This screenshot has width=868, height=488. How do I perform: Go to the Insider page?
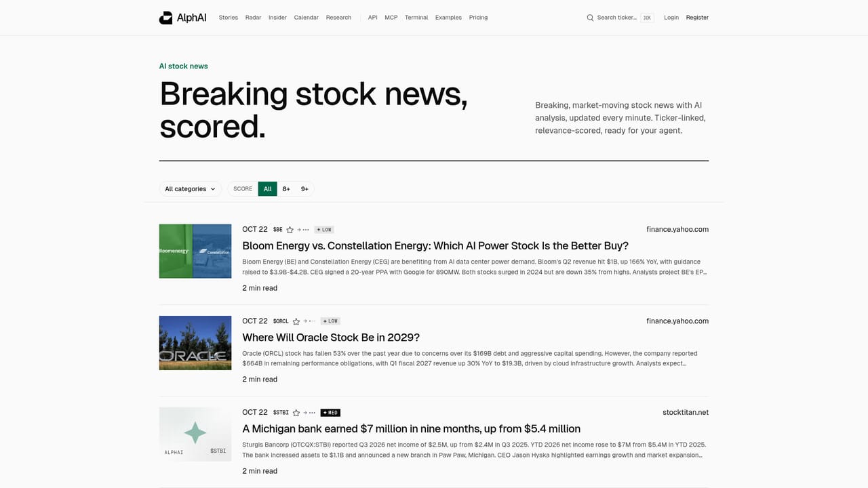[277, 18]
